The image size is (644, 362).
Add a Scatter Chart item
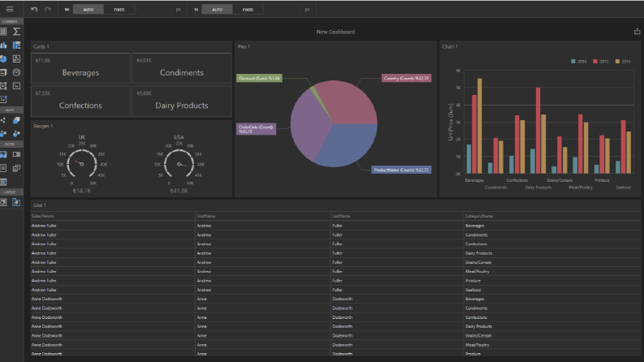(16, 58)
